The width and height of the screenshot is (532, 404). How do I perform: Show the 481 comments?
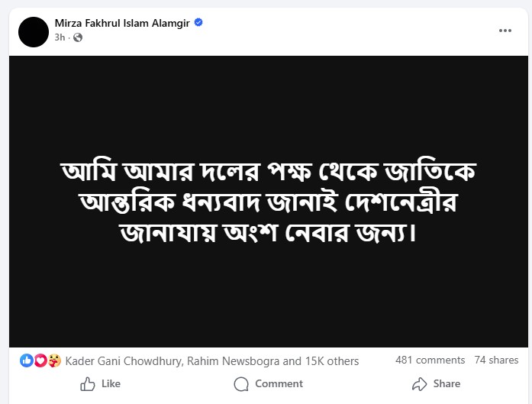[x=430, y=360]
